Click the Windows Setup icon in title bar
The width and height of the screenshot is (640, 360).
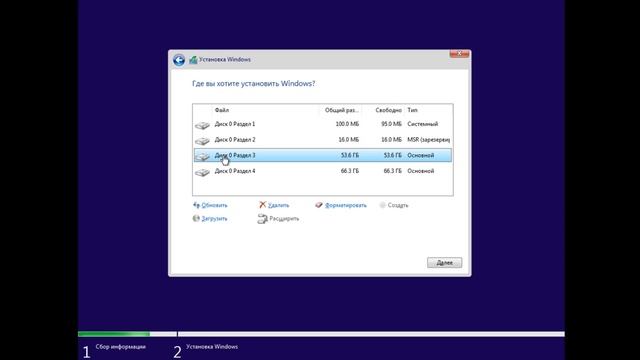[x=193, y=60]
